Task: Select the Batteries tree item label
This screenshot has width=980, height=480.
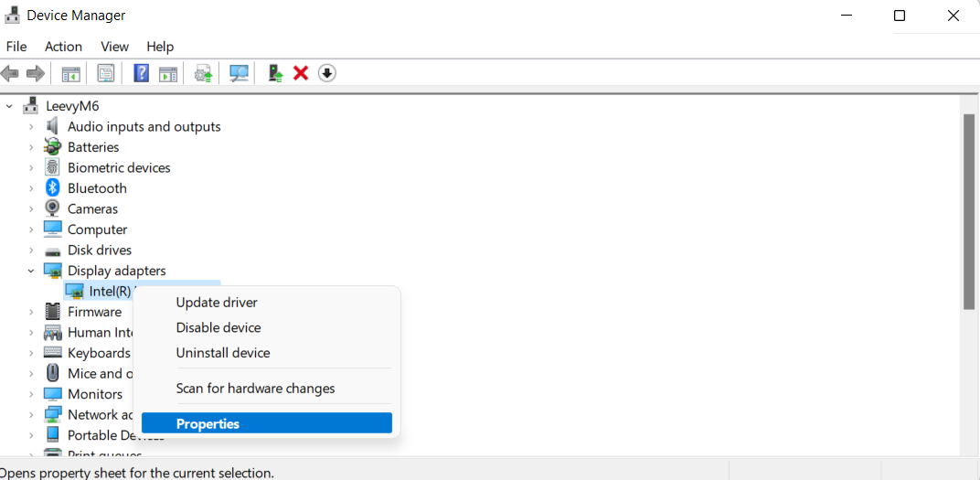Action: coord(93,147)
